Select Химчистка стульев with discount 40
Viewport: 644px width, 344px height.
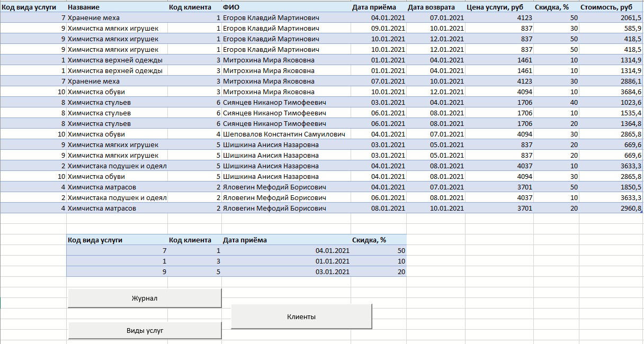[117, 103]
